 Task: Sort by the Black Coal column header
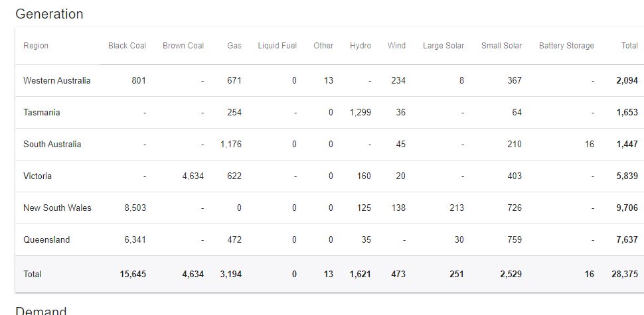[127, 46]
